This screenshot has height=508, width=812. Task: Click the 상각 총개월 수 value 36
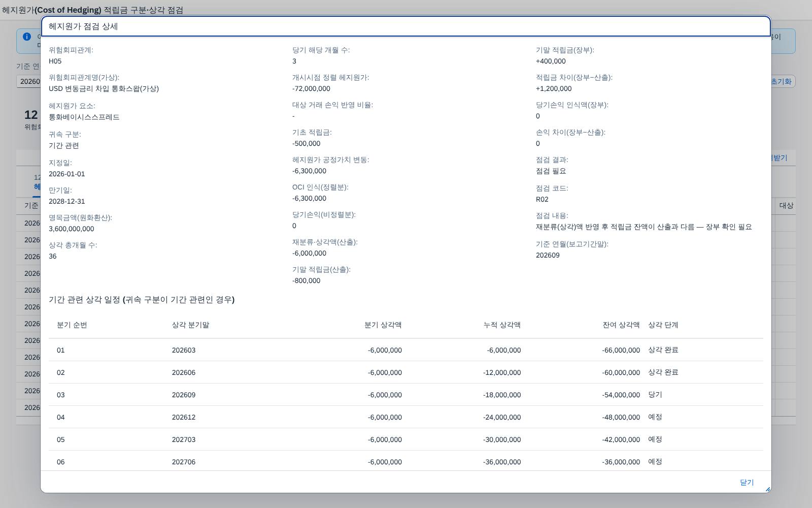click(53, 256)
